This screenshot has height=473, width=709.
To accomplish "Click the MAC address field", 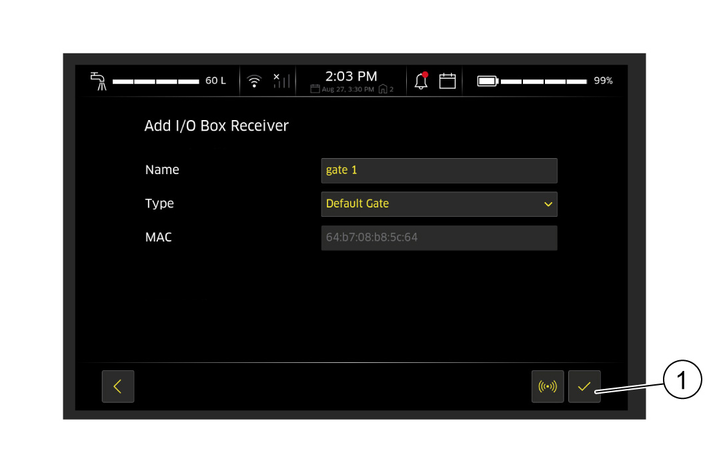I will pyautogui.click(x=438, y=238).
